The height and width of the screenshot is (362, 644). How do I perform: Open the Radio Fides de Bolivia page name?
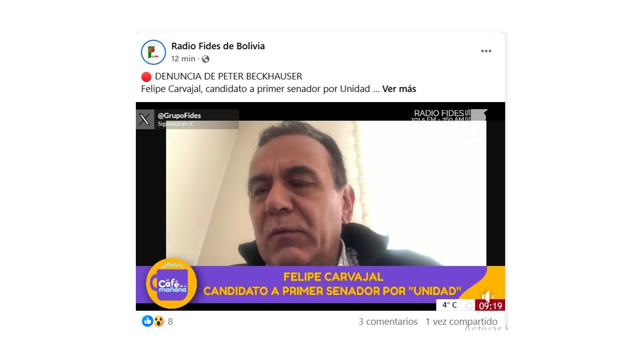[x=218, y=46]
